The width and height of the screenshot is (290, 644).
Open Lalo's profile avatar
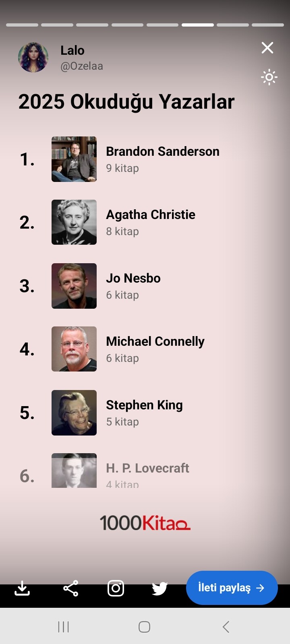point(33,58)
